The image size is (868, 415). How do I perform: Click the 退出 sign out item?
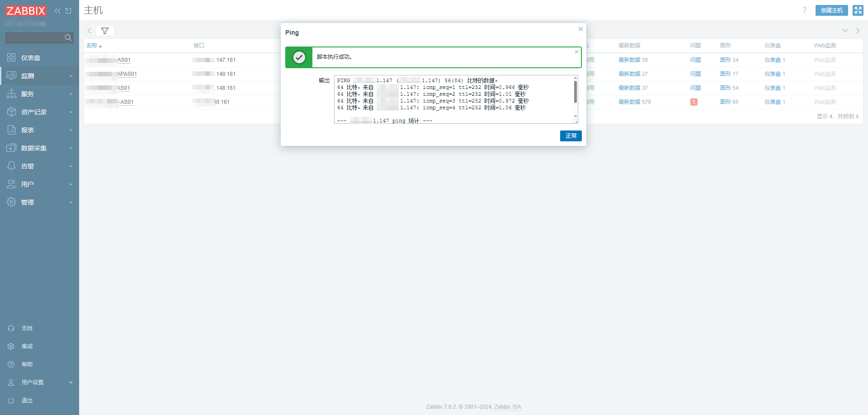(x=27, y=401)
